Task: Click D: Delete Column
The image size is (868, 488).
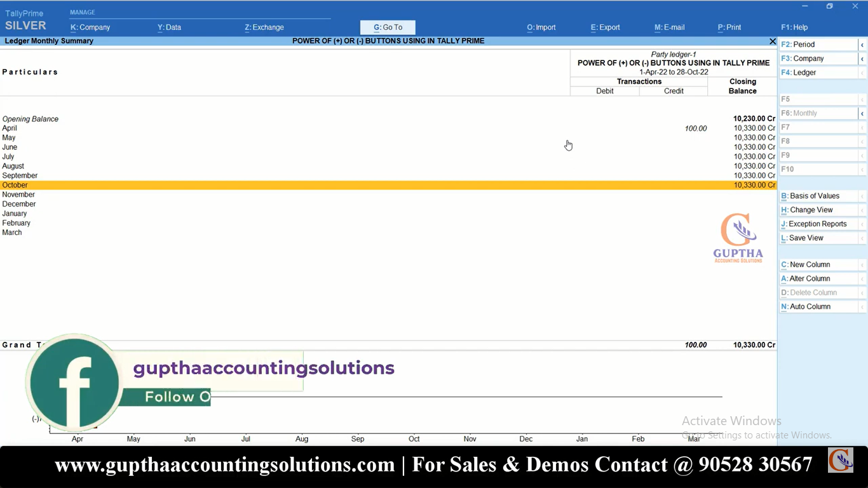Action: pyautogui.click(x=818, y=292)
